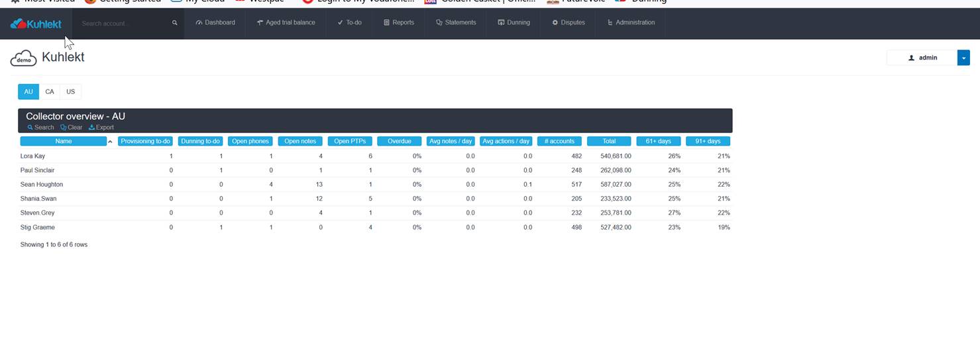
Task: Sort by Dunning to-do column
Action: [x=200, y=141]
